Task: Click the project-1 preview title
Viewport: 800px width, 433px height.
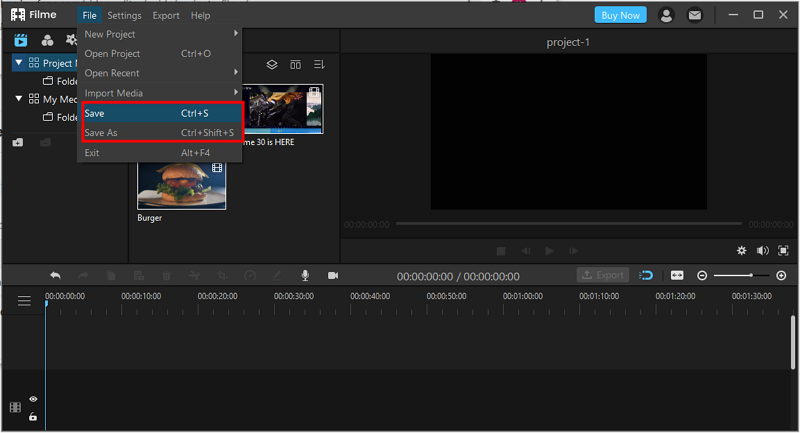Action: tap(568, 42)
